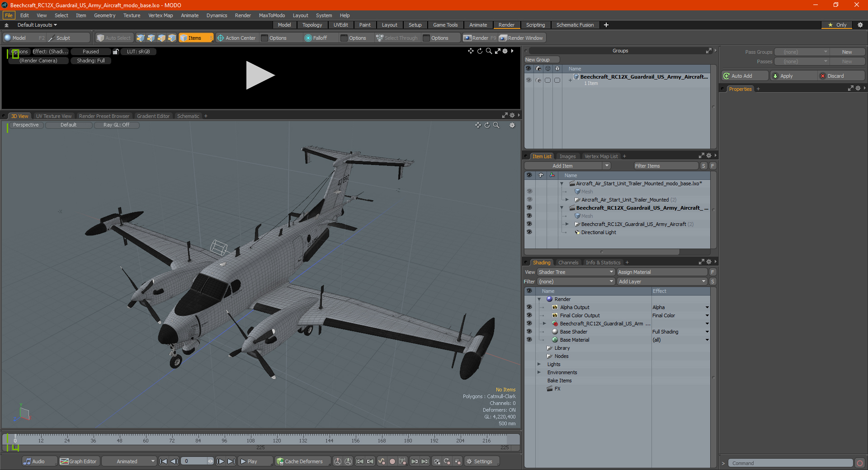Expand the Environments node

(x=539, y=372)
